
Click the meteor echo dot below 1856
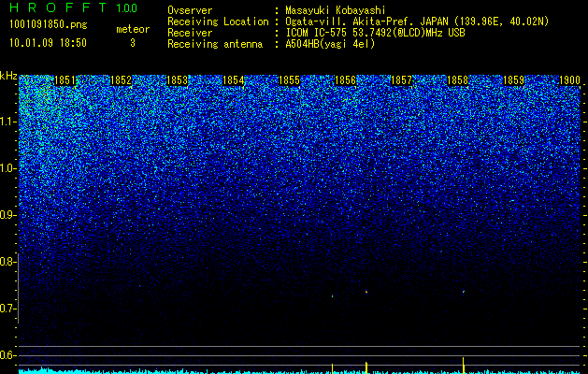click(366, 291)
